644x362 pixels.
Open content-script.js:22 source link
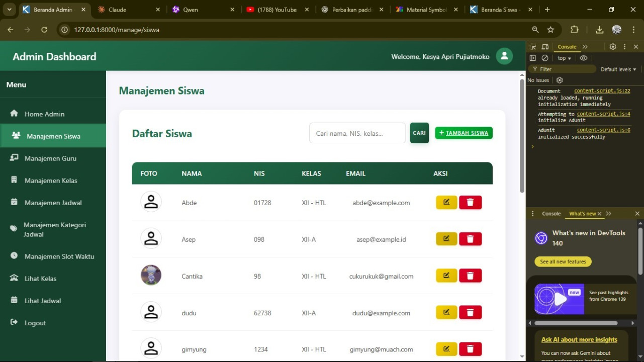602,91
